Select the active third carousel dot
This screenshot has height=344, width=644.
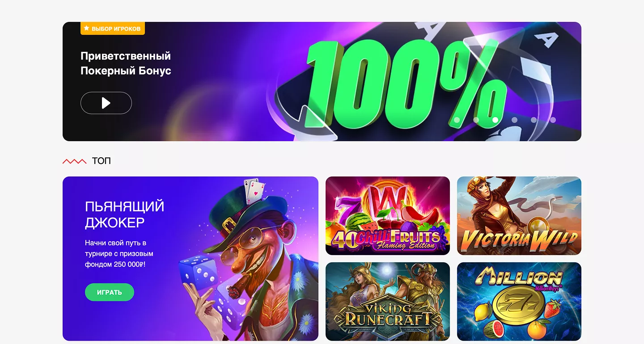[495, 120]
